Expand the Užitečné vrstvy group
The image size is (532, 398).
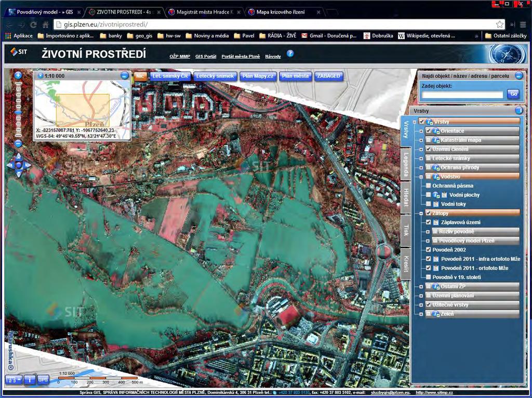(x=421, y=304)
